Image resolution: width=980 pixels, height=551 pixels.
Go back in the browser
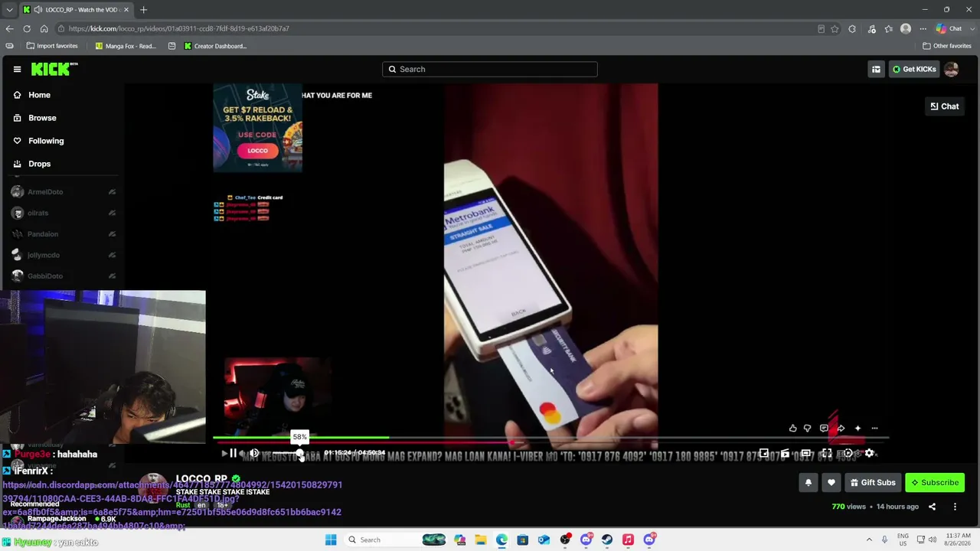[x=9, y=28]
